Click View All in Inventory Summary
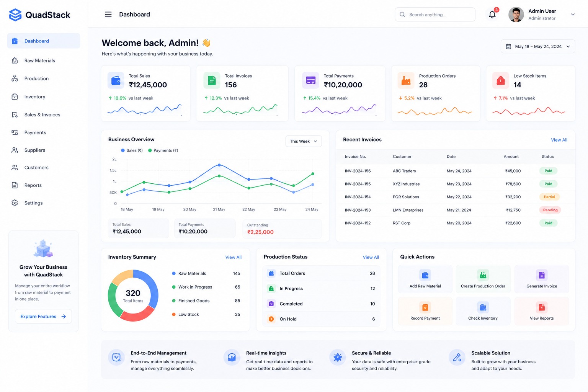Viewport: 588px width, 392px height. pyautogui.click(x=234, y=257)
